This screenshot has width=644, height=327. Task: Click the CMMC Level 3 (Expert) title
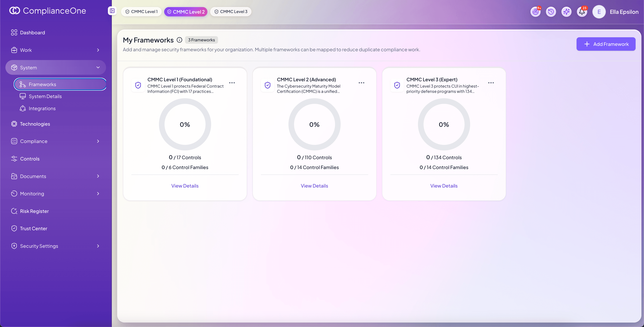point(432,80)
